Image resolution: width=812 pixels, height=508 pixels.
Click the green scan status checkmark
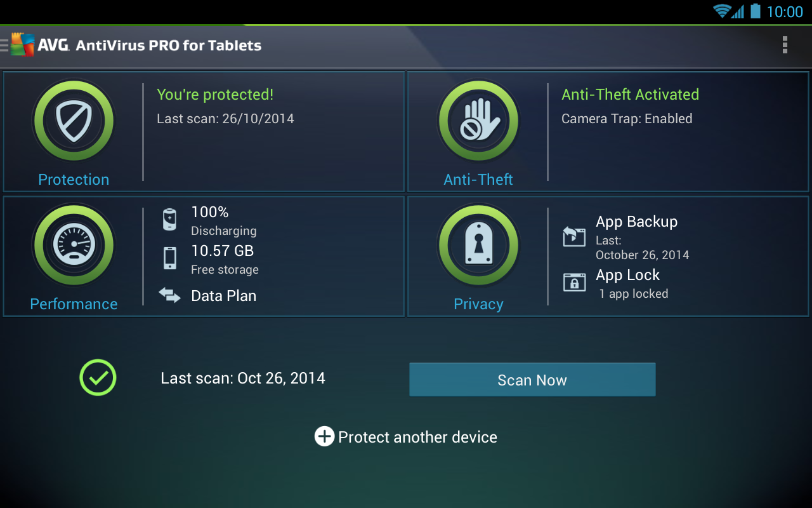(98, 378)
